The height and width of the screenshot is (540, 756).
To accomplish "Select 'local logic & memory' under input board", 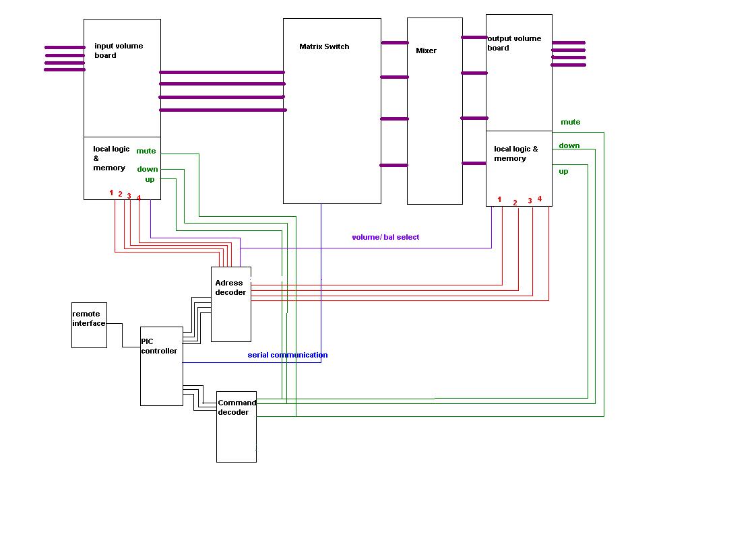I will pyautogui.click(x=111, y=158).
